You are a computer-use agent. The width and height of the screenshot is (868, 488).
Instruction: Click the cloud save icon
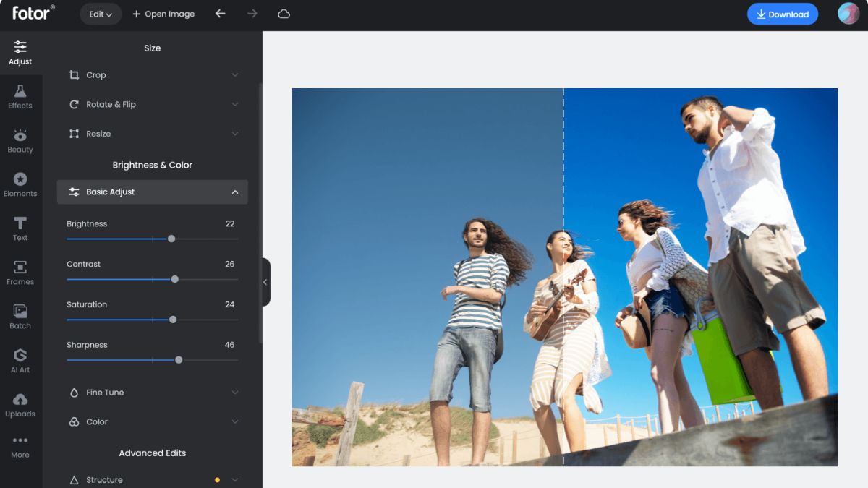coord(284,14)
